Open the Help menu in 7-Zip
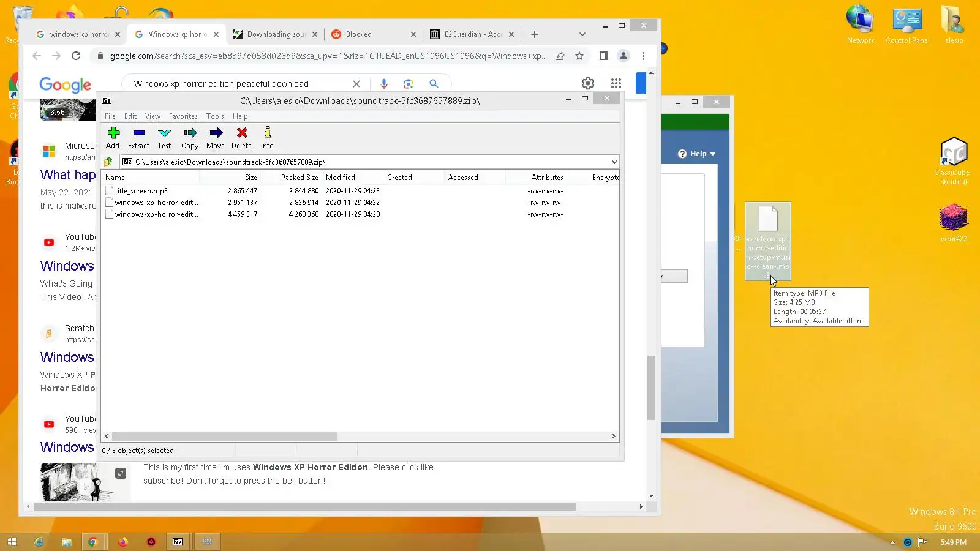The height and width of the screenshot is (551, 980). click(x=240, y=116)
